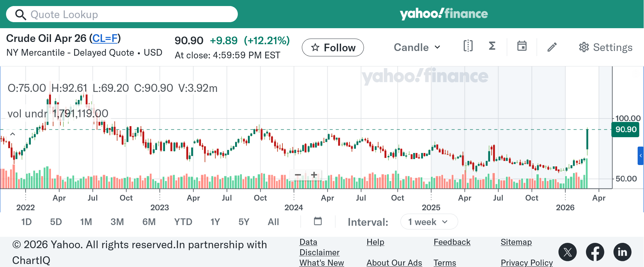Zoom in with the plus button
Screen dimensions: 644x267
point(314,175)
